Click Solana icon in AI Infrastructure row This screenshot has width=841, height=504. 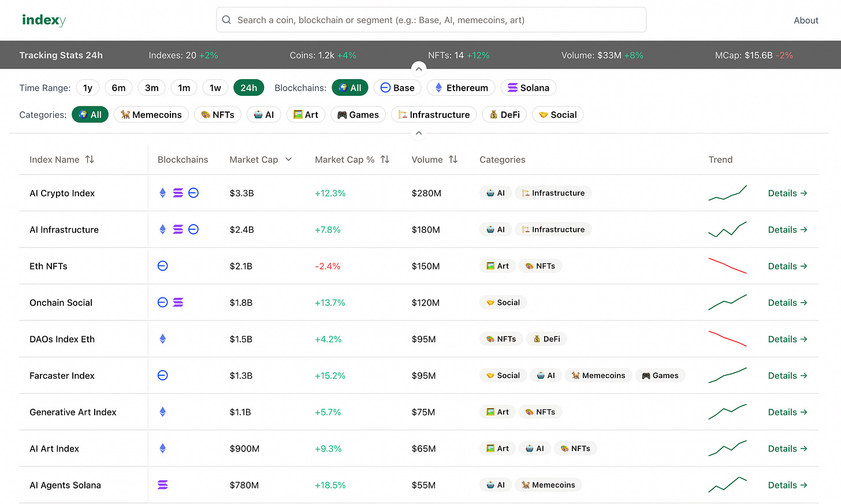pyautogui.click(x=178, y=229)
